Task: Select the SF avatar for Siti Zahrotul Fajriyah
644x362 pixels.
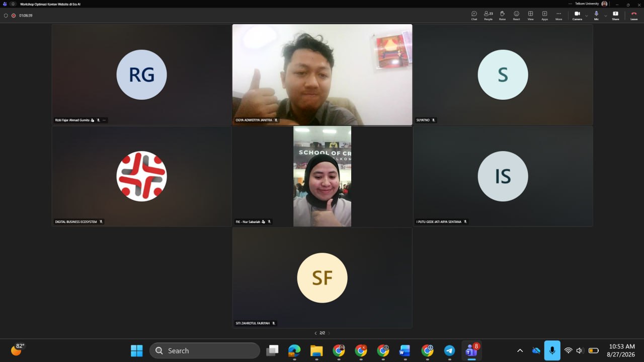Action: [322, 278]
